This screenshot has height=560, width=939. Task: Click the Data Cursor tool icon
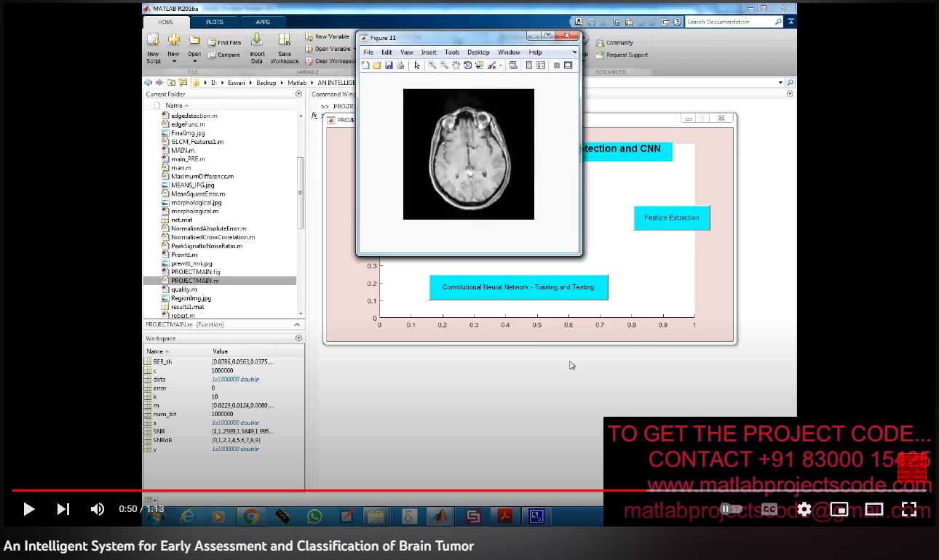coord(479,65)
